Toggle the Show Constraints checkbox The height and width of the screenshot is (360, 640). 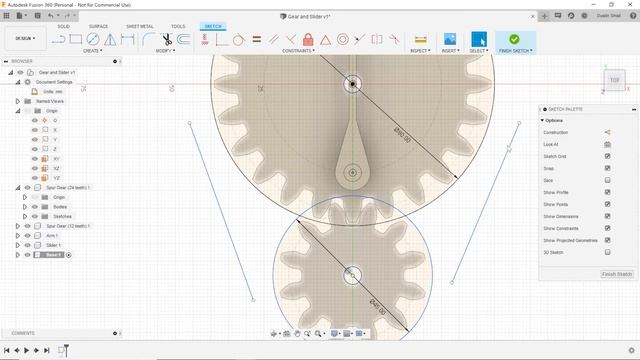[607, 228]
